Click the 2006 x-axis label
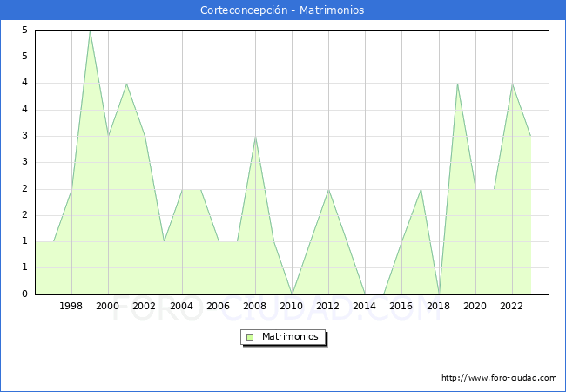 point(218,306)
